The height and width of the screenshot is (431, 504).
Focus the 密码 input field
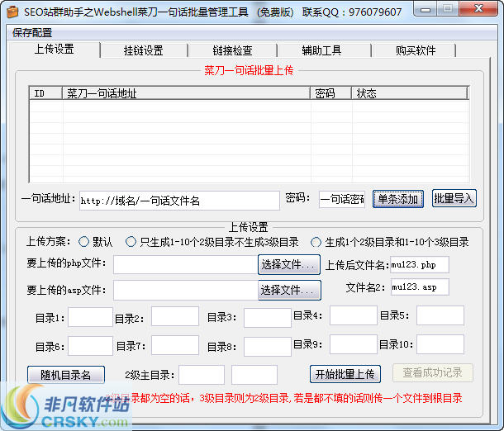342,200
